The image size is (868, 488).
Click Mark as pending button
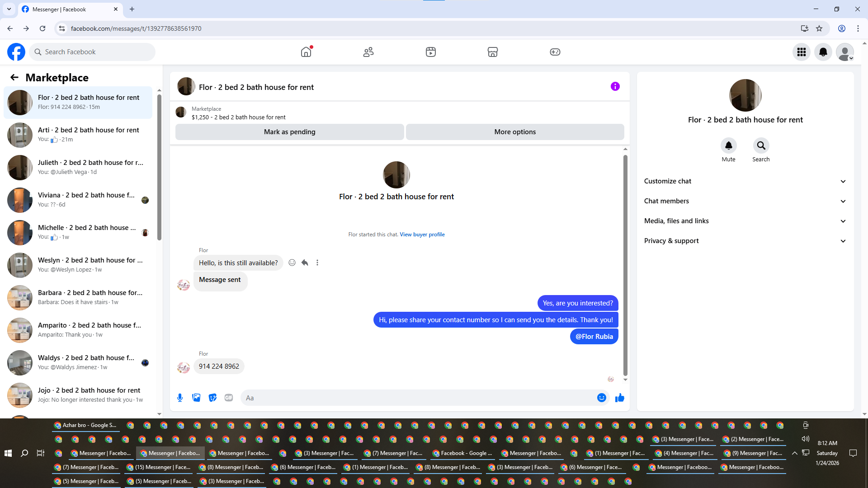pyautogui.click(x=289, y=132)
